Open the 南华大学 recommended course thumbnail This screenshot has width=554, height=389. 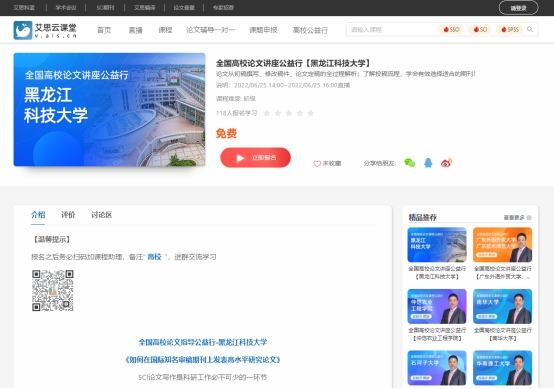pos(502,306)
